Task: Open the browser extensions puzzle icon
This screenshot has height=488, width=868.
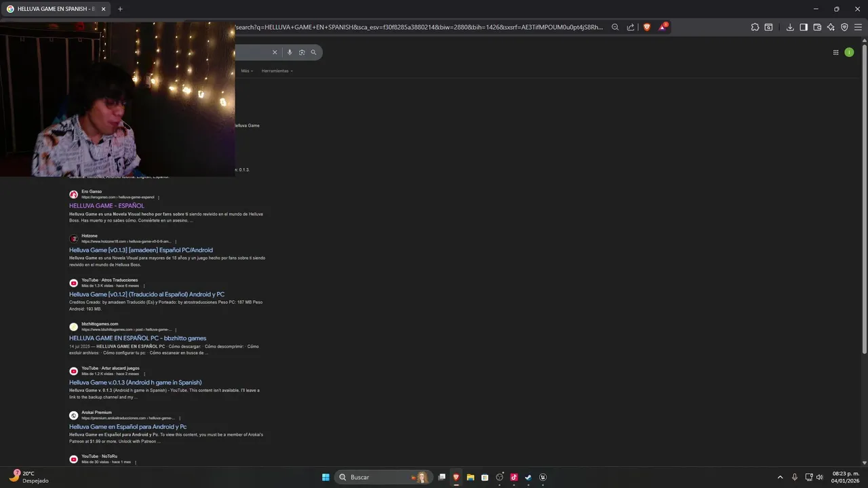Action: coord(755,27)
